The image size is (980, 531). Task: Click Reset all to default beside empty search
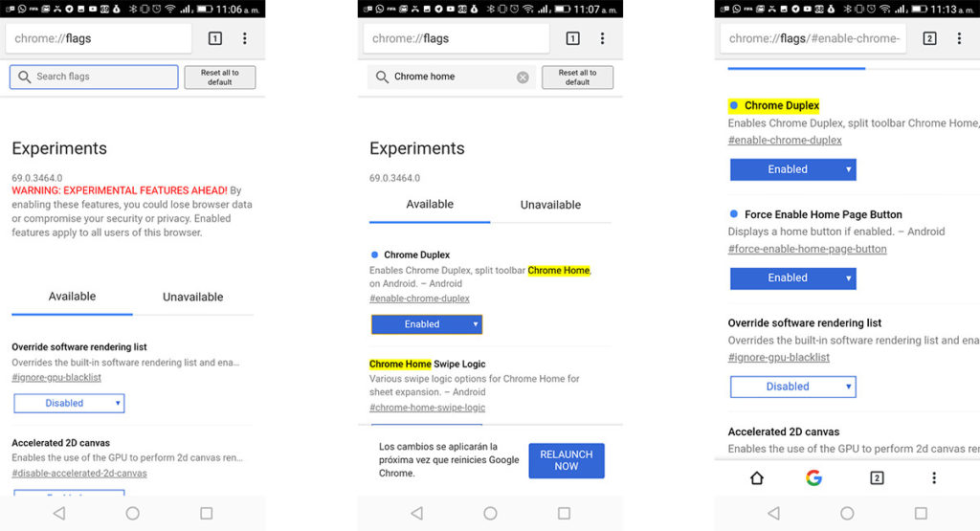[x=219, y=77]
